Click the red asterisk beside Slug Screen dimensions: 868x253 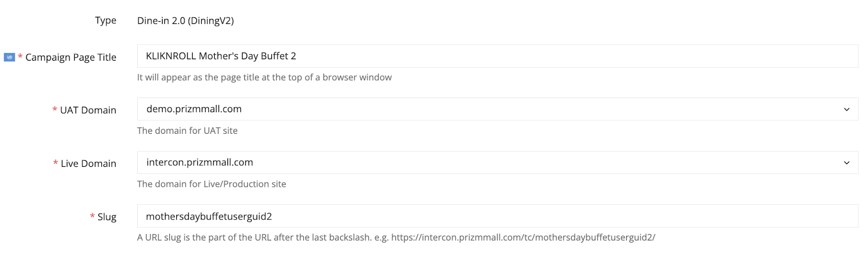click(92, 217)
